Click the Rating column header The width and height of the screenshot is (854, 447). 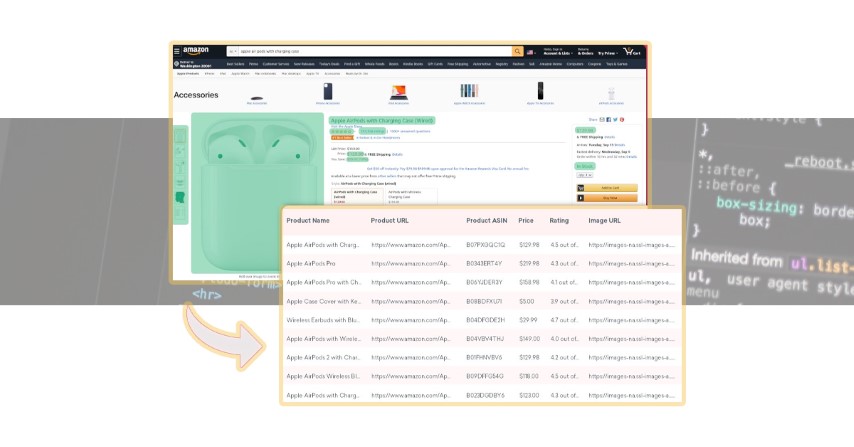(x=559, y=221)
